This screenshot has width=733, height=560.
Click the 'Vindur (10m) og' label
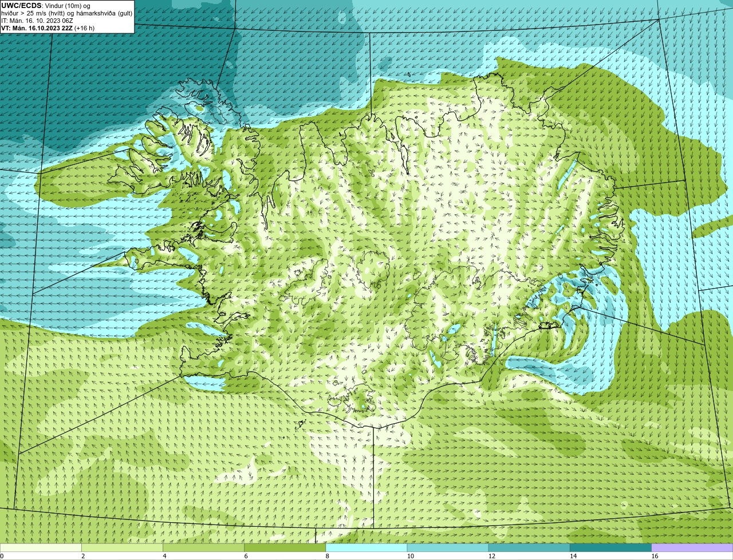tap(68, 6)
